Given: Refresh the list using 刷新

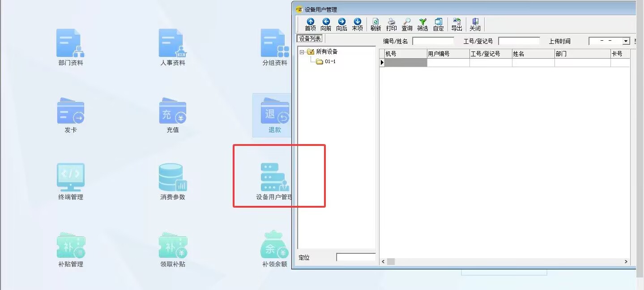Looking at the screenshot, I should point(375,24).
